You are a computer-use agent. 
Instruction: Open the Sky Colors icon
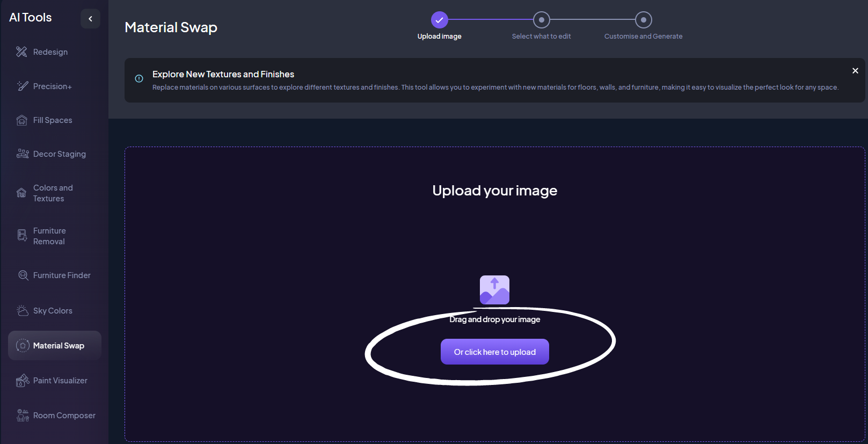pos(22,311)
